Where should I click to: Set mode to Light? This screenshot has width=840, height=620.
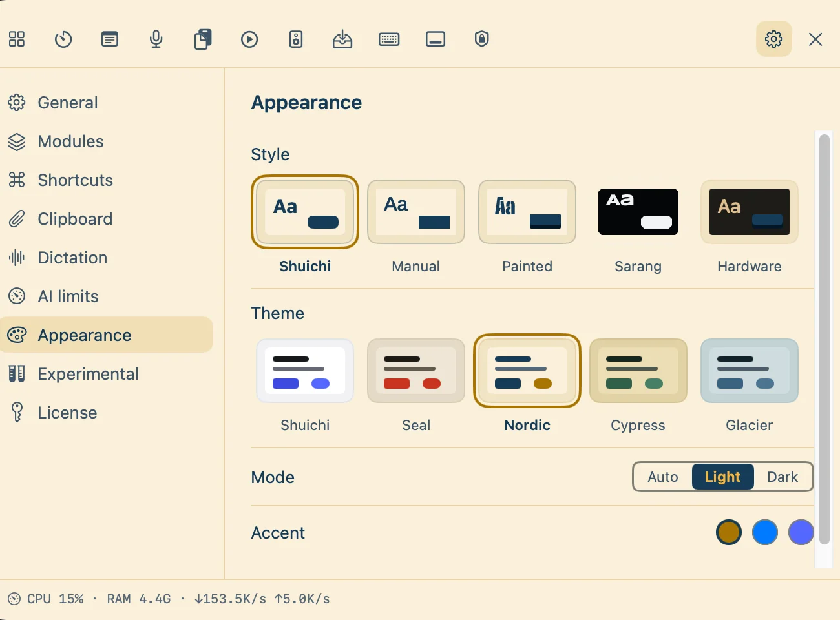723,477
